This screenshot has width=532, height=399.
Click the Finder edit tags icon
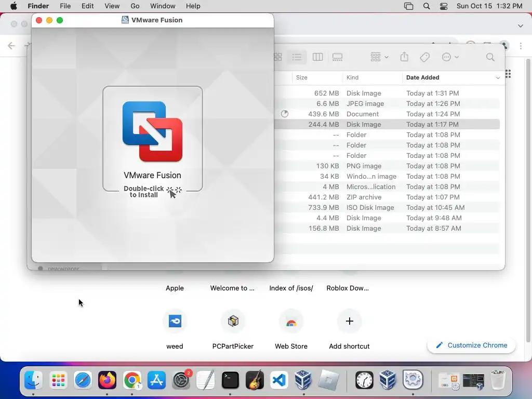[x=425, y=57]
